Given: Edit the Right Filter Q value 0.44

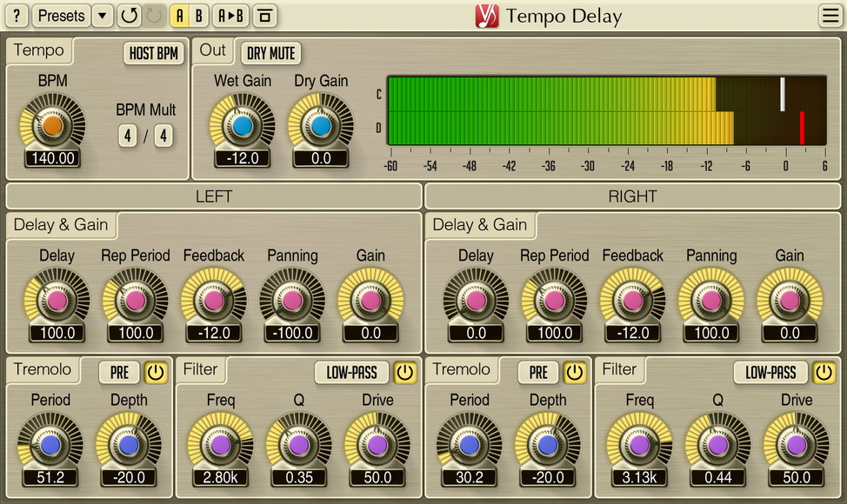Looking at the screenshot, I should click(x=718, y=478).
